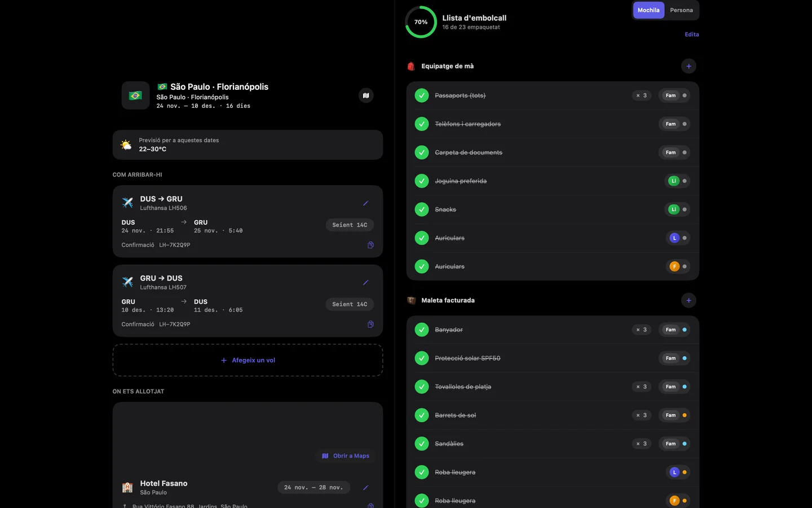
Task: Edit the GRU → DUS flight via pencil icon
Action: (x=365, y=282)
